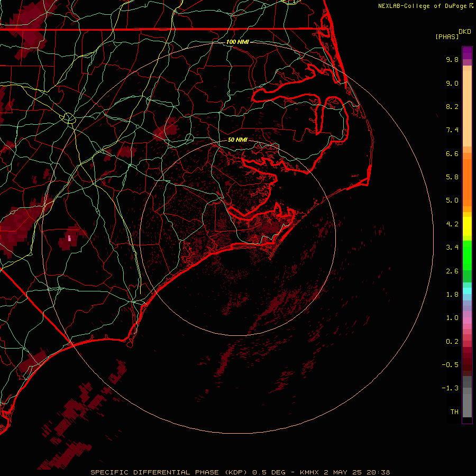Click the 7.4 scale value
This screenshot has height=476, width=476.
[x=452, y=130]
